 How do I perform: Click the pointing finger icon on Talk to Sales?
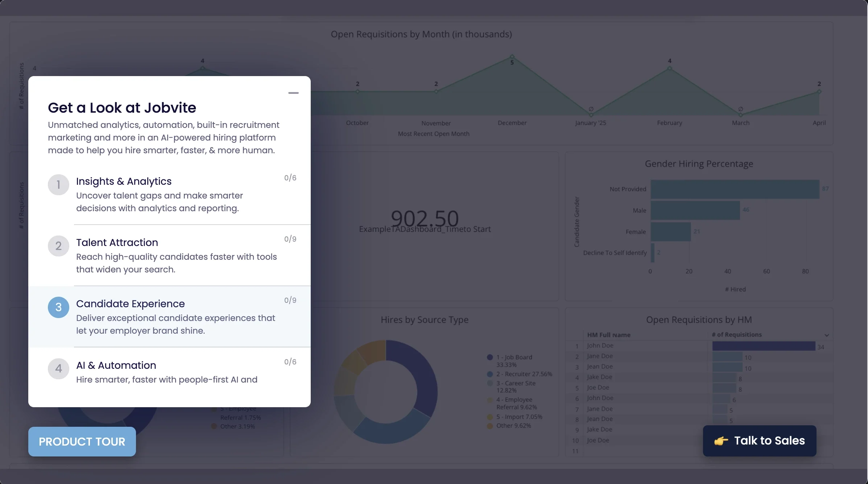click(x=722, y=441)
